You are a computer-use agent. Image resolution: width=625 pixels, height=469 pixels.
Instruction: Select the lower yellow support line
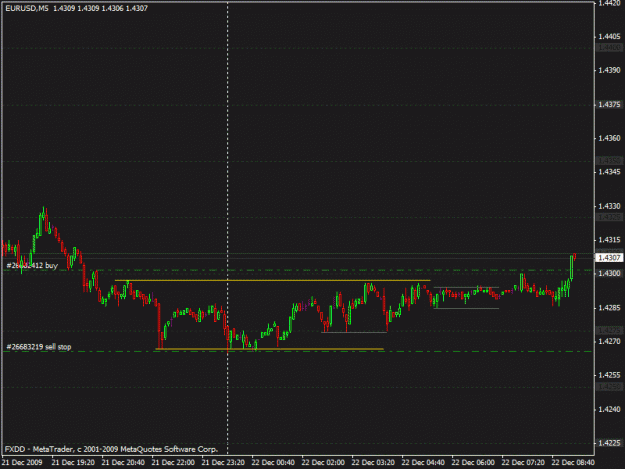[x=269, y=349]
